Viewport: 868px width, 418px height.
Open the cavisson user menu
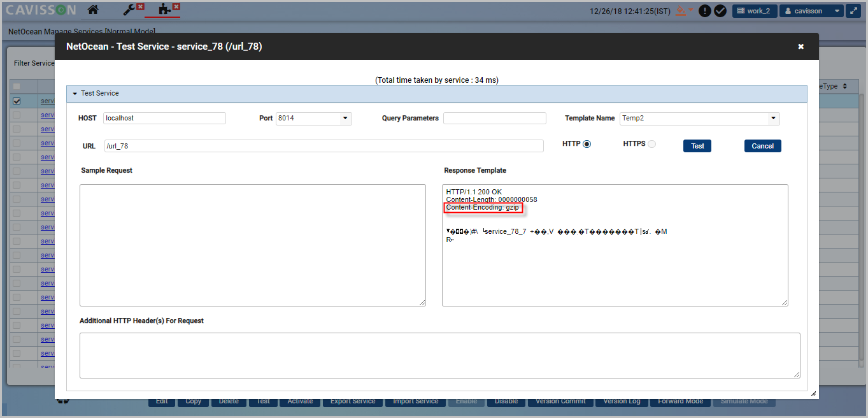click(x=811, y=11)
